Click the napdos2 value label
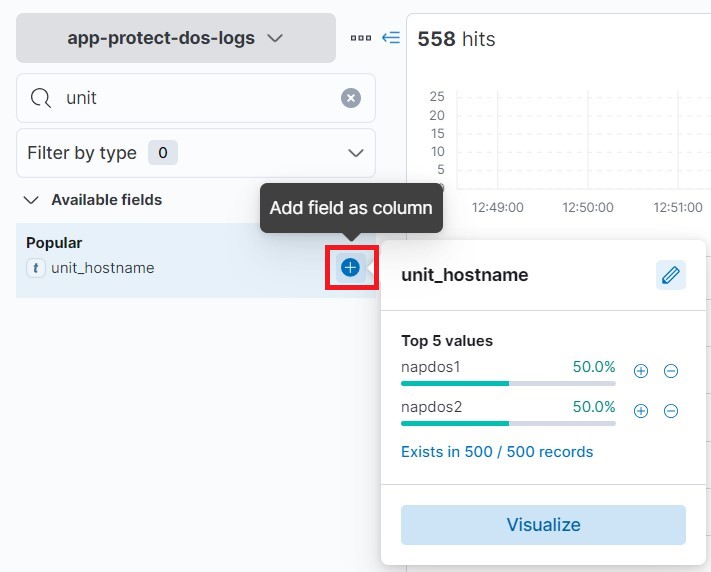This screenshot has height=572, width=711. [432, 406]
